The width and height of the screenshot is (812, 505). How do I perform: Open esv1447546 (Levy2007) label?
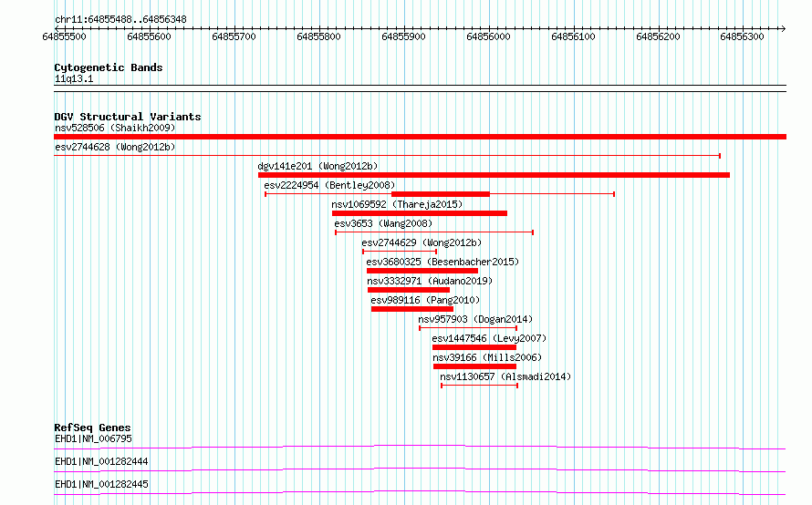tap(489, 338)
